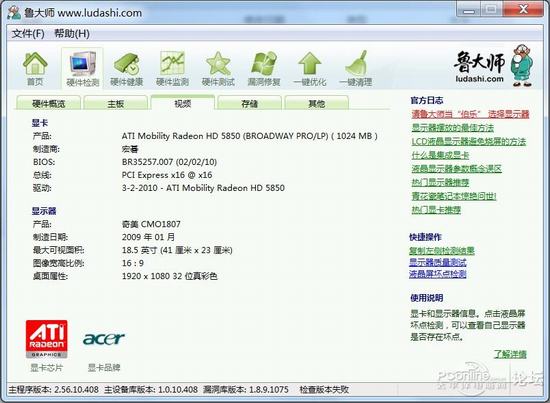Switch to the 主板 tab

click(x=116, y=103)
